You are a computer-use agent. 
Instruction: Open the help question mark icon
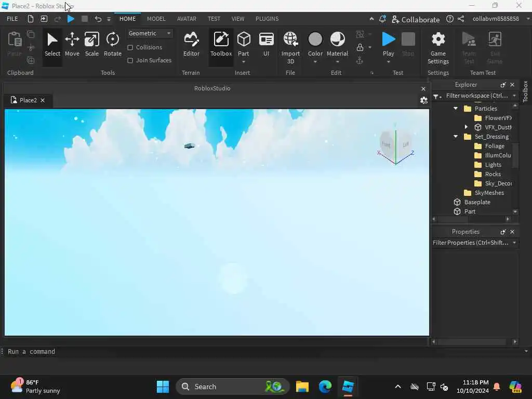[449, 19]
